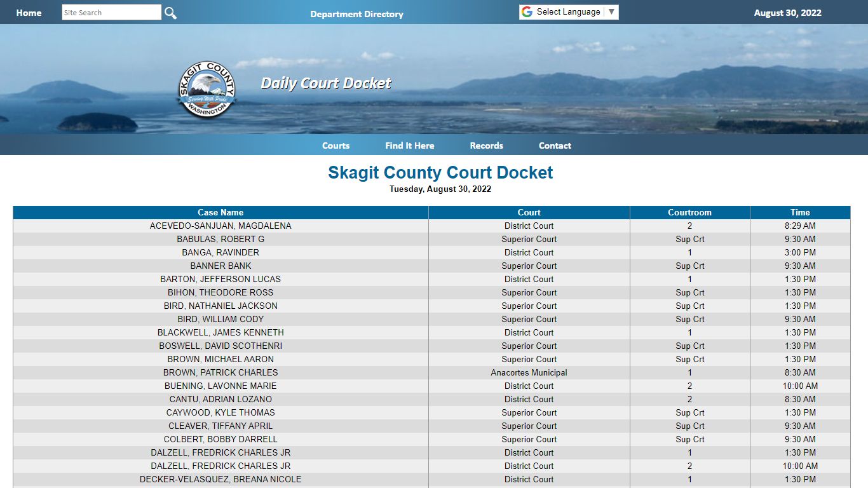Click the Court column header
This screenshot has height=488, width=868.
click(x=529, y=212)
